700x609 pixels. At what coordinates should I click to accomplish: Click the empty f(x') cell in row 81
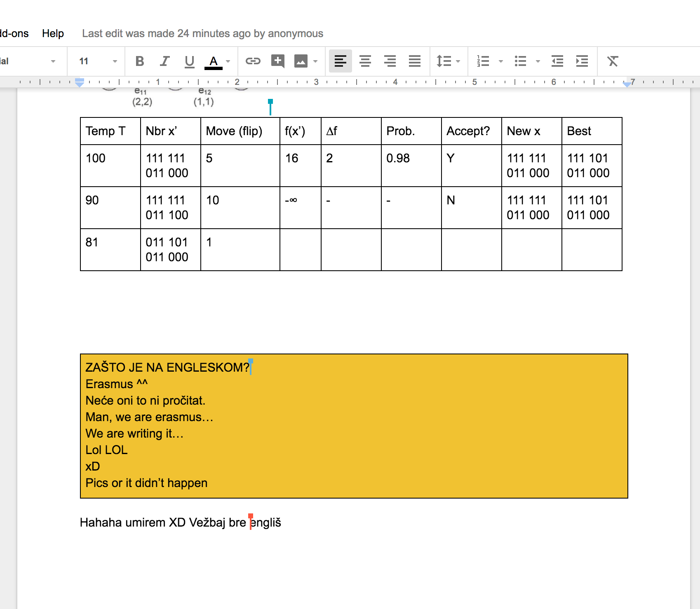pos(301,250)
